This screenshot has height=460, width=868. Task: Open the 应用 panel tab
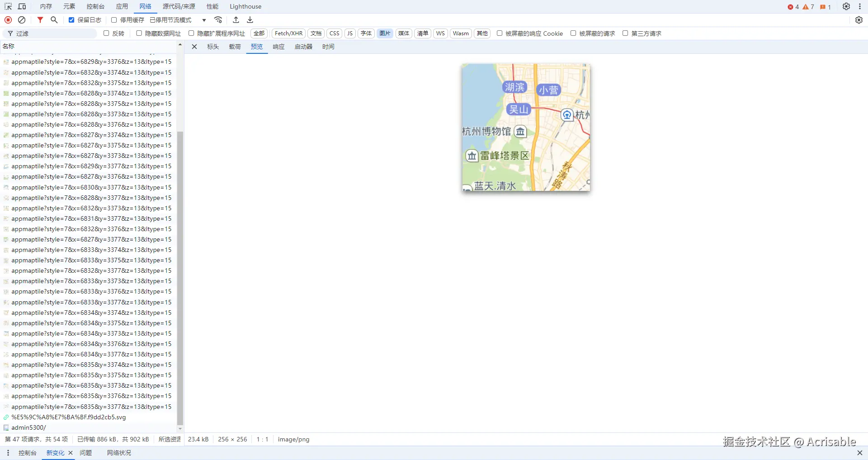(x=122, y=6)
